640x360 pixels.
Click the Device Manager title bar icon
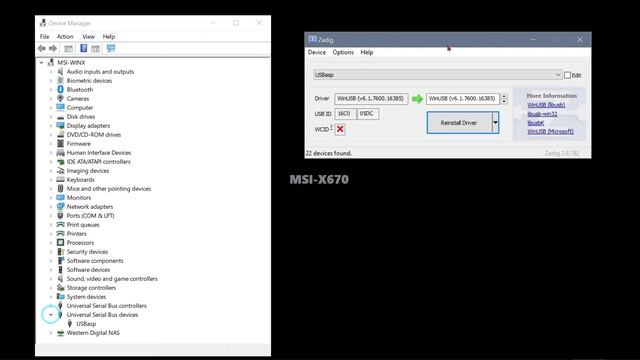tap(43, 23)
